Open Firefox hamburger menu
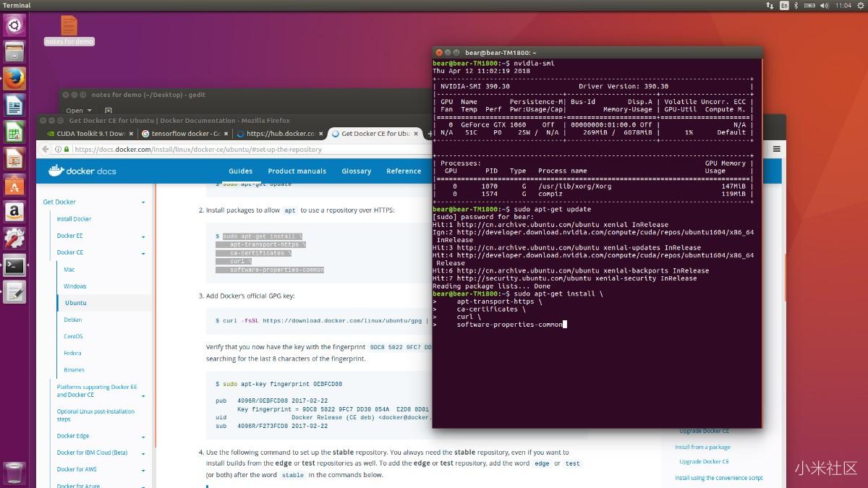The image size is (868, 488). coord(776,149)
